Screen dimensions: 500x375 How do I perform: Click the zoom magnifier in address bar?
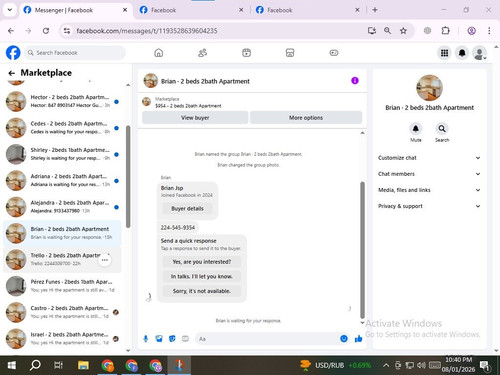tap(387, 31)
